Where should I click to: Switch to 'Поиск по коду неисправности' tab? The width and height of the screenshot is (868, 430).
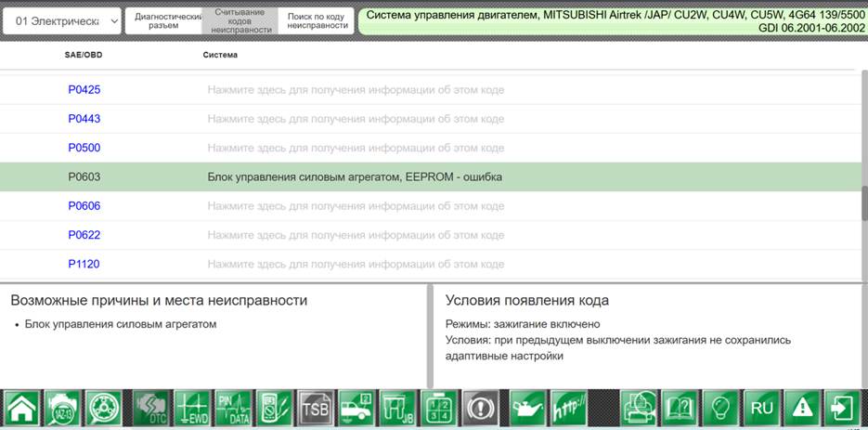(317, 21)
